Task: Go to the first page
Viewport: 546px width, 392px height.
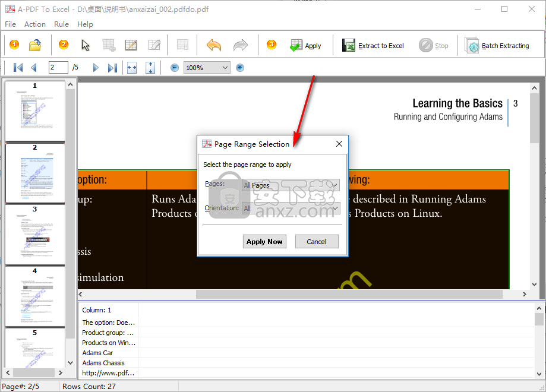Action: 18,68
